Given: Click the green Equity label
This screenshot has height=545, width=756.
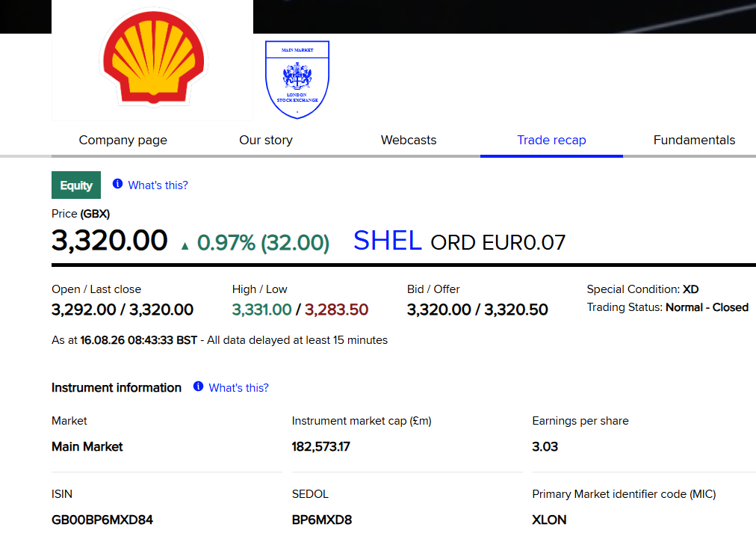Looking at the screenshot, I should pyautogui.click(x=76, y=185).
